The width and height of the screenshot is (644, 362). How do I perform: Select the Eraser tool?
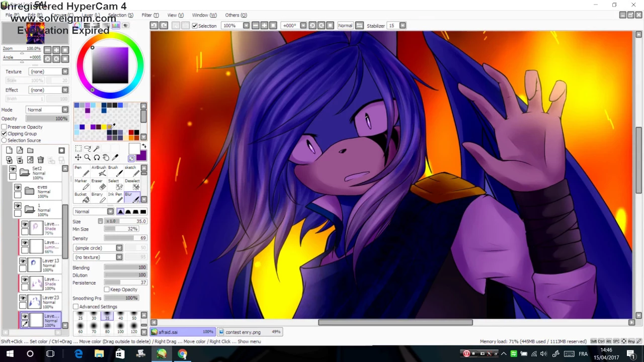pos(99,185)
